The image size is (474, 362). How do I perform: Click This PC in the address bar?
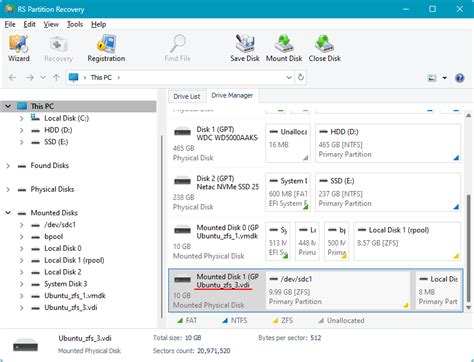click(x=101, y=77)
